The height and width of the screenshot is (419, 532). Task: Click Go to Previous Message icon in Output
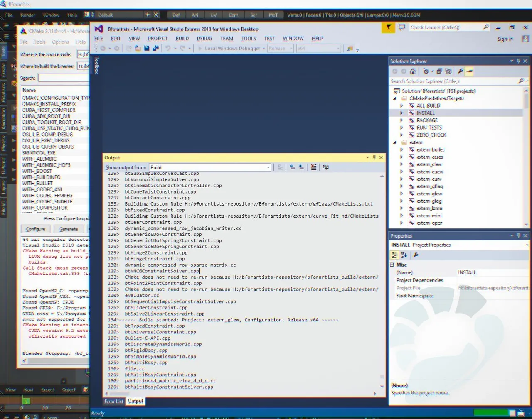coord(292,167)
